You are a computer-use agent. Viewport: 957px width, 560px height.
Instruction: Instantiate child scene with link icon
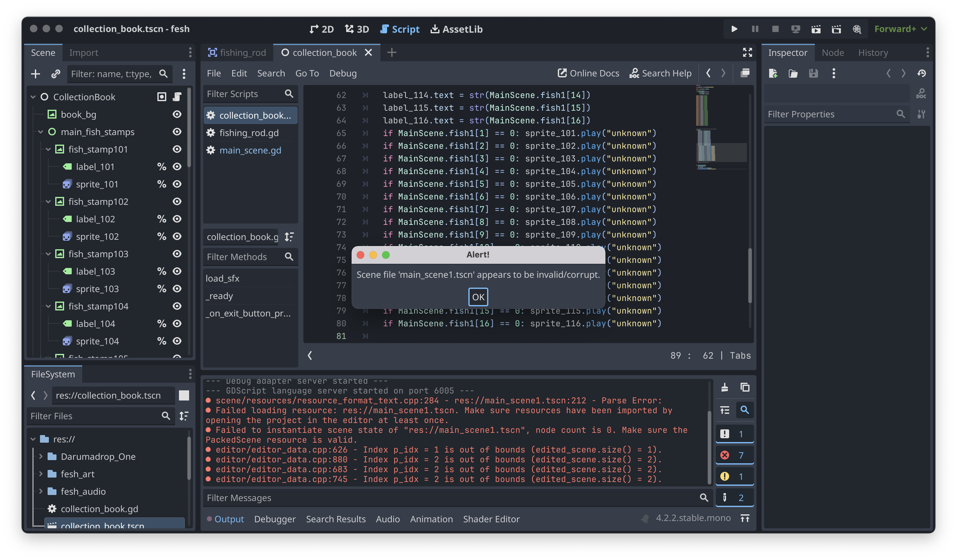tap(56, 74)
